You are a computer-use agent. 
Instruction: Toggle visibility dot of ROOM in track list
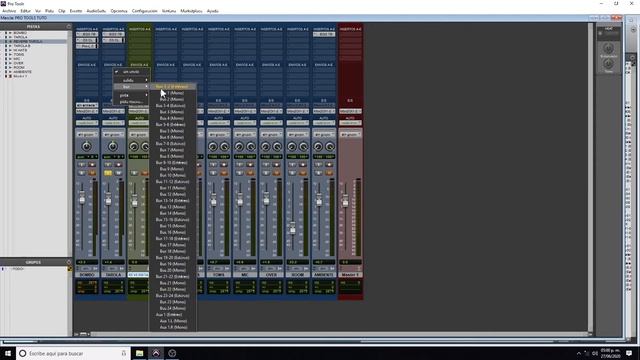click(6, 67)
